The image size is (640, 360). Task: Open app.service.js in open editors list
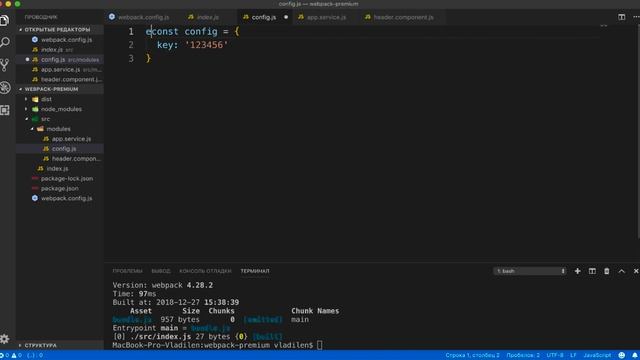point(60,69)
